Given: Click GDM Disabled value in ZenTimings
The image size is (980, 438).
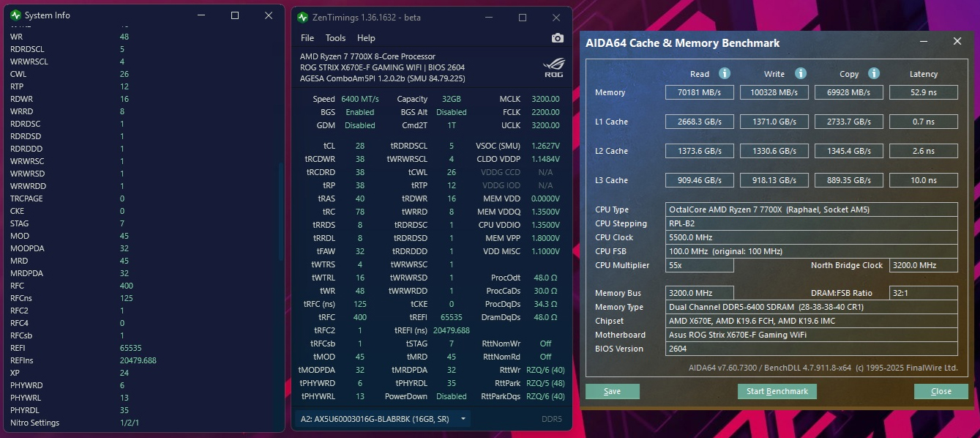Looking at the screenshot, I should pyautogui.click(x=359, y=125).
